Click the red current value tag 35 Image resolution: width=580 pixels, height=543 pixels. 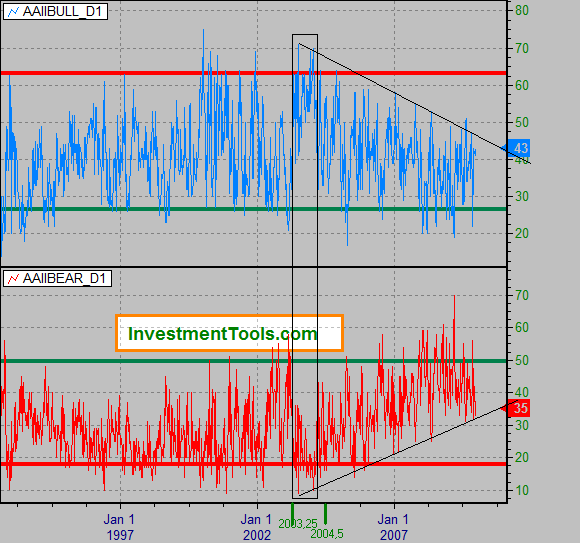pyautogui.click(x=518, y=408)
